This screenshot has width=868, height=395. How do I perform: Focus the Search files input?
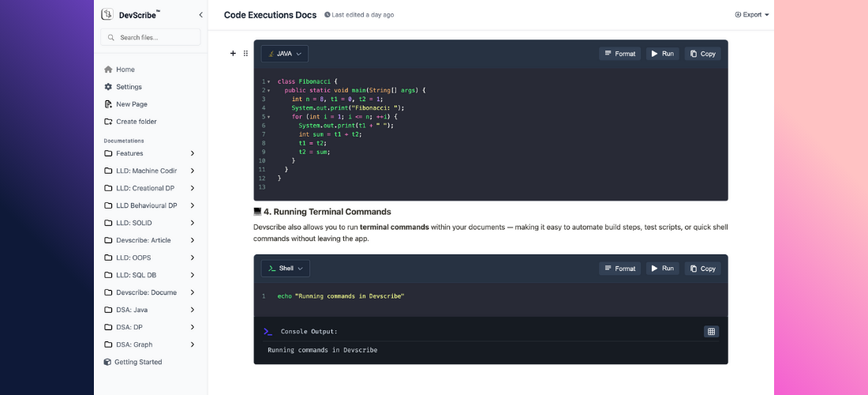[x=151, y=37]
